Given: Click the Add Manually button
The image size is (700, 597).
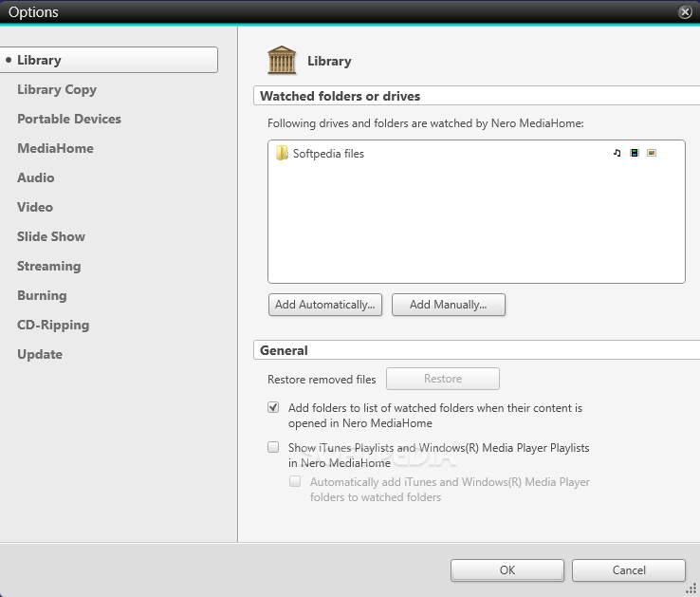Looking at the screenshot, I should tap(449, 305).
